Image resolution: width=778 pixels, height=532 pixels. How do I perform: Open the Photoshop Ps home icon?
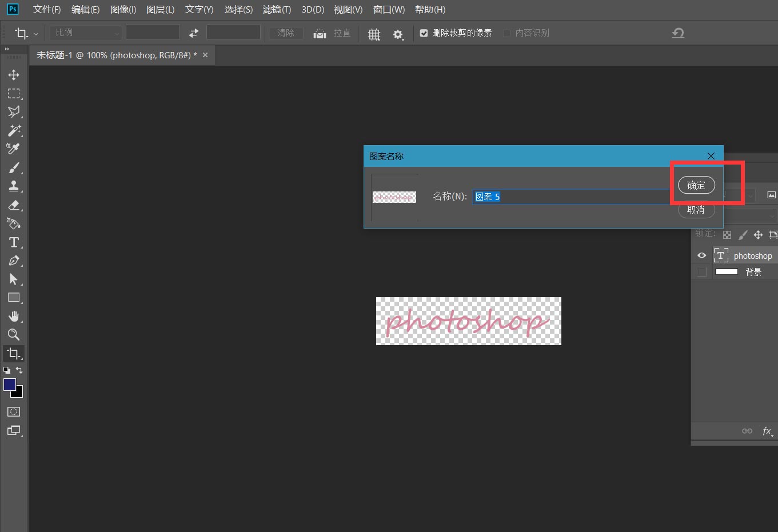click(12, 9)
